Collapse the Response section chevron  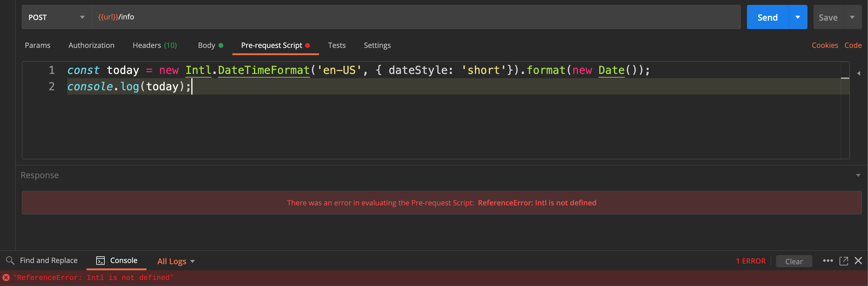point(858,175)
